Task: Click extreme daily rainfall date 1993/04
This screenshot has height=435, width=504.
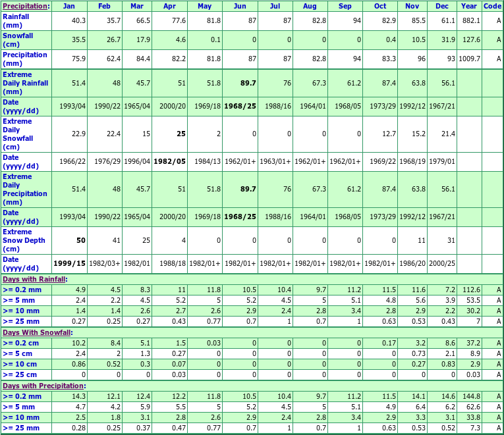Action: coord(72,106)
